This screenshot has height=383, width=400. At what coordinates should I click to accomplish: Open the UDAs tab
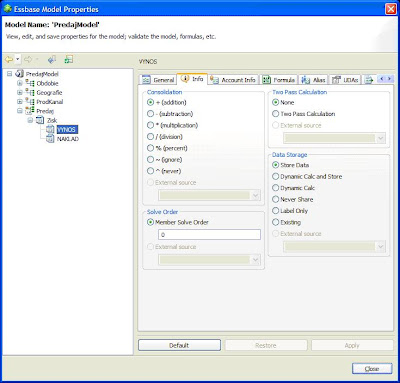pos(345,80)
